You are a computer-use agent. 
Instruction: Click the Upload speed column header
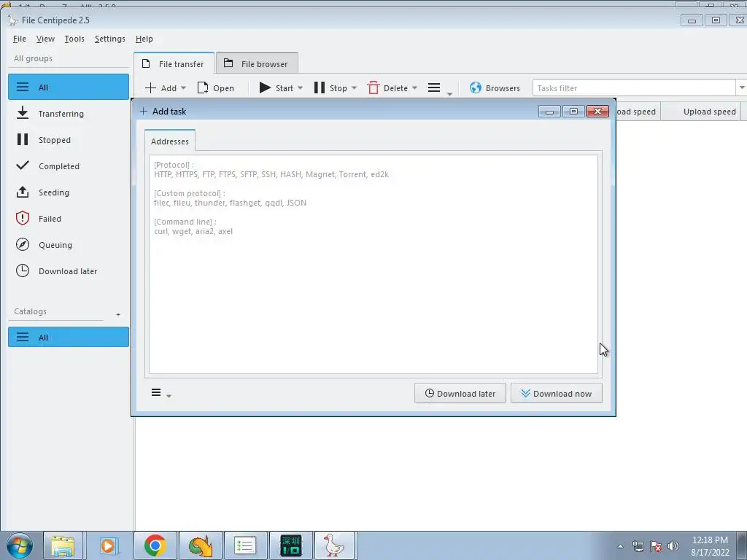(x=709, y=112)
